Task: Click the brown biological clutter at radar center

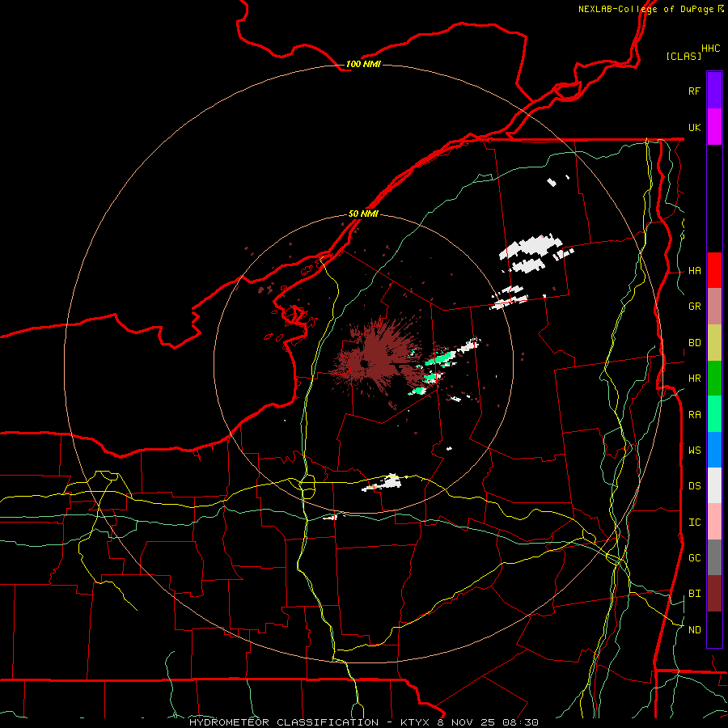Action: (x=377, y=358)
